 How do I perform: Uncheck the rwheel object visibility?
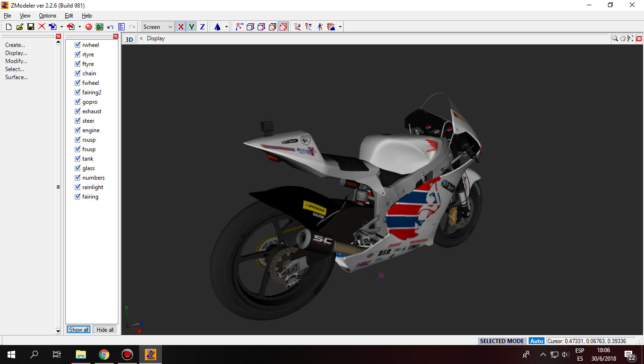click(78, 45)
